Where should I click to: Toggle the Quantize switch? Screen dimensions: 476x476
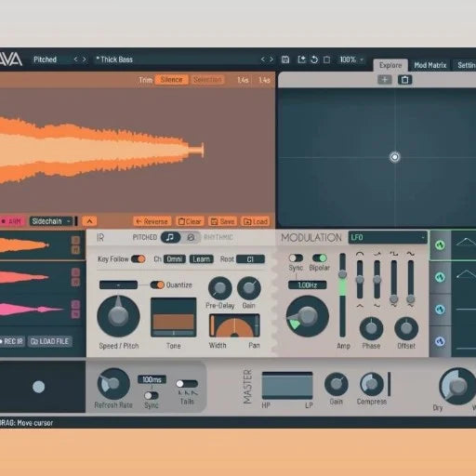tap(157, 284)
